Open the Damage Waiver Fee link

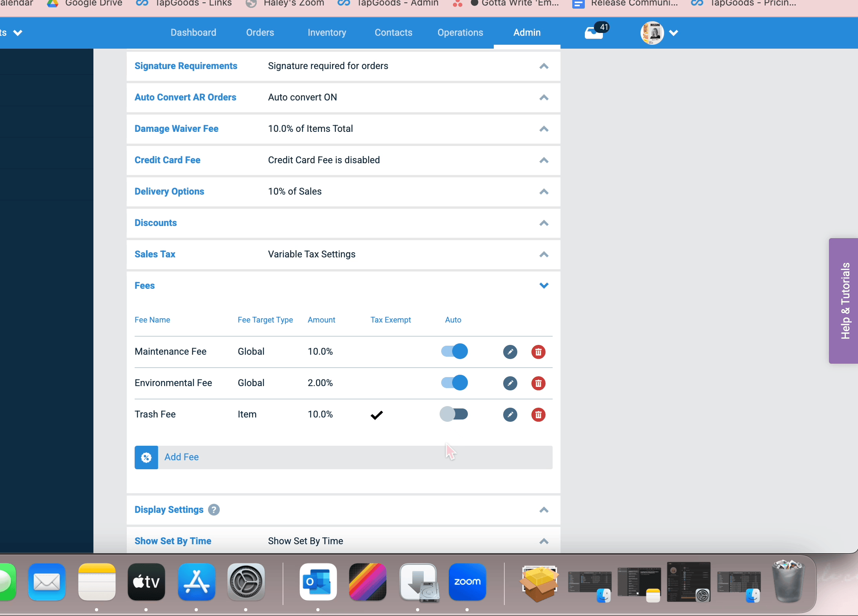pyautogui.click(x=176, y=129)
